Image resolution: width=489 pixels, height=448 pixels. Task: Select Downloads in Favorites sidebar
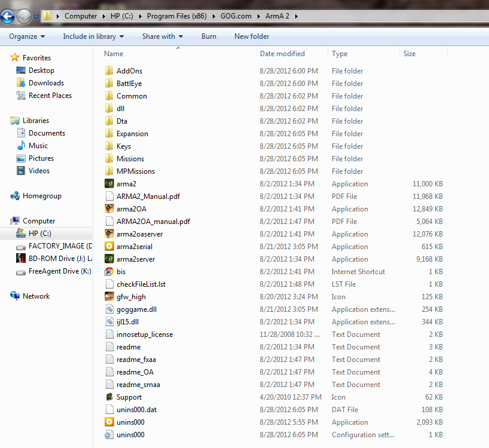tap(46, 83)
